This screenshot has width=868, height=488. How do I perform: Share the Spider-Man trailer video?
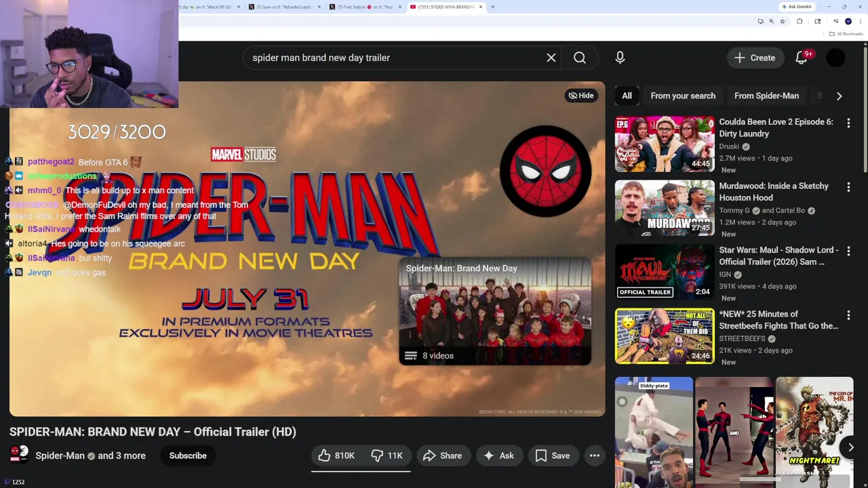(x=442, y=455)
